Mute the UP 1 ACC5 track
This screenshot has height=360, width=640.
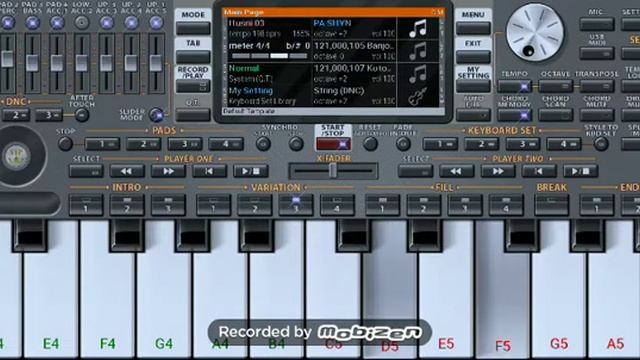(x=156, y=23)
